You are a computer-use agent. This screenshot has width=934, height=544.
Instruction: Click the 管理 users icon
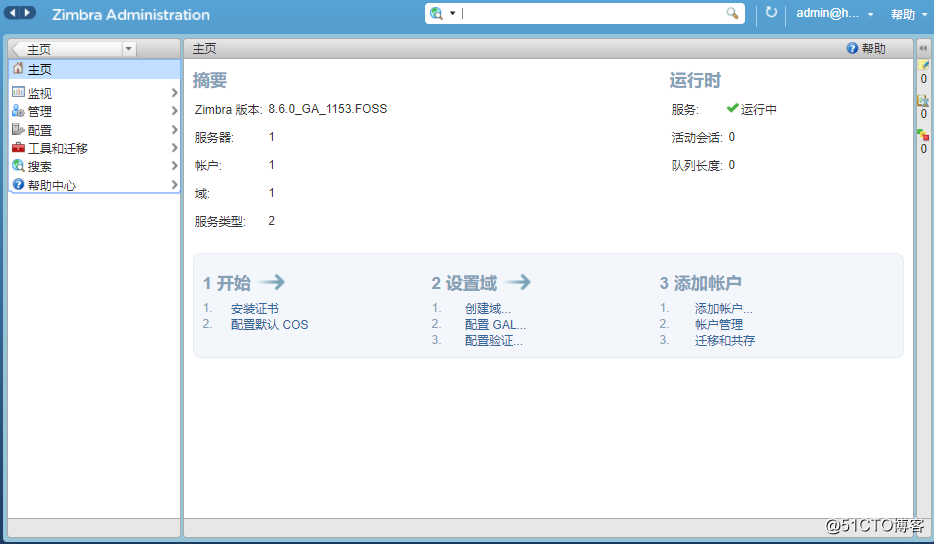point(18,110)
